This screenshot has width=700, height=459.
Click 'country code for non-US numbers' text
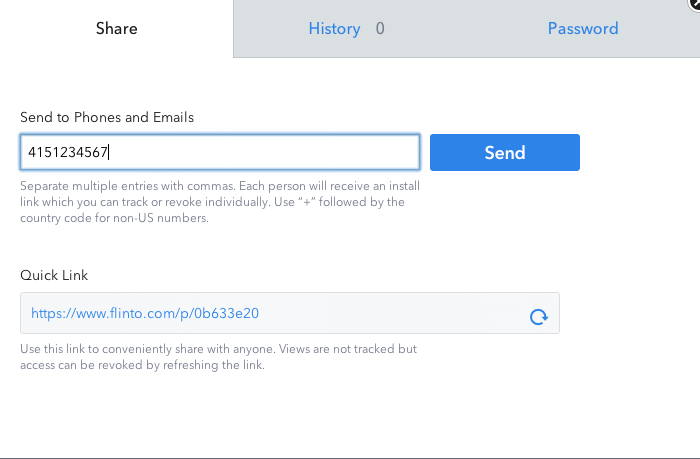114,218
